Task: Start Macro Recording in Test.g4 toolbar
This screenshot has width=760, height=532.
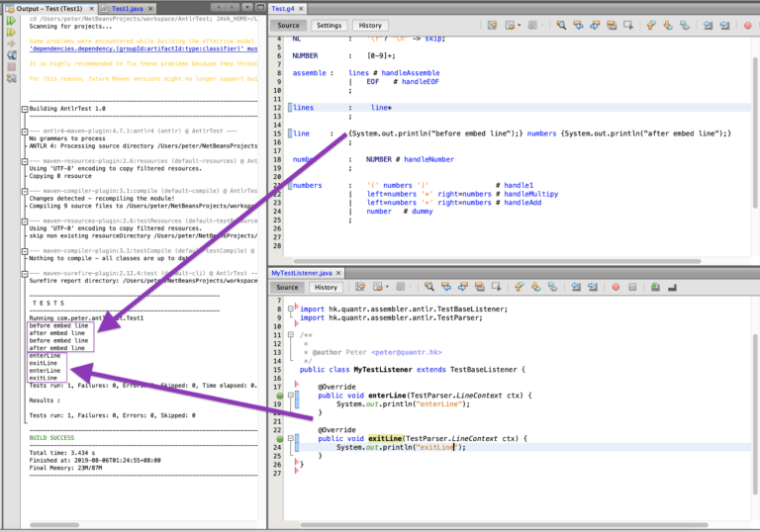Action: (747, 26)
